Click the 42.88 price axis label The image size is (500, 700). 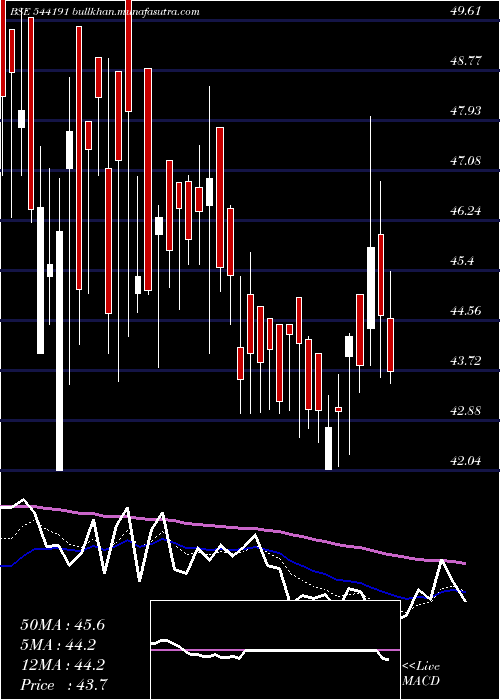coord(466,411)
